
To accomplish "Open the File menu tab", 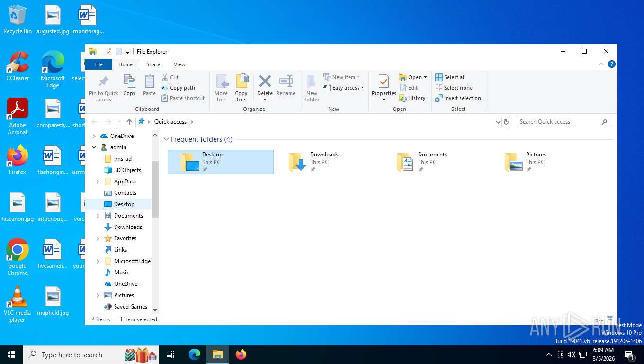I will (x=98, y=64).
